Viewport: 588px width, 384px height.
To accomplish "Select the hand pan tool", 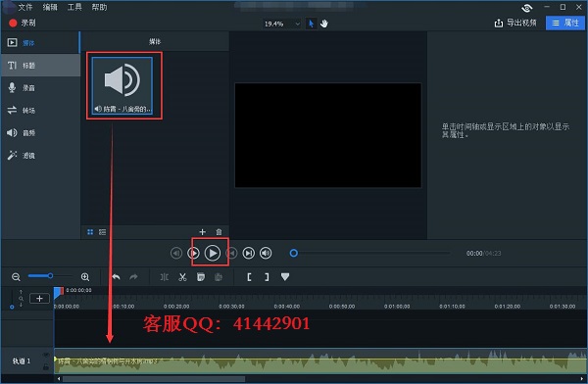I will [324, 24].
